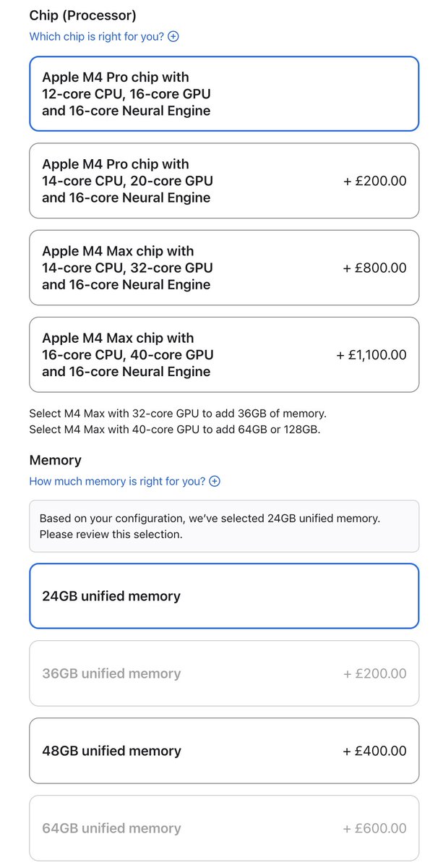The height and width of the screenshot is (868, 443).
Task: Select M4 Pro 12-core CPU chip option
Action: point(224,94)
